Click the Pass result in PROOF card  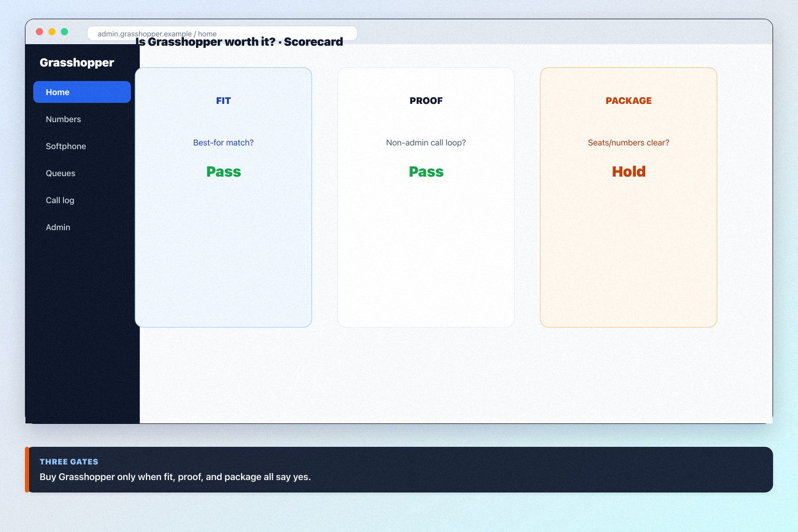tap(426, 171)
